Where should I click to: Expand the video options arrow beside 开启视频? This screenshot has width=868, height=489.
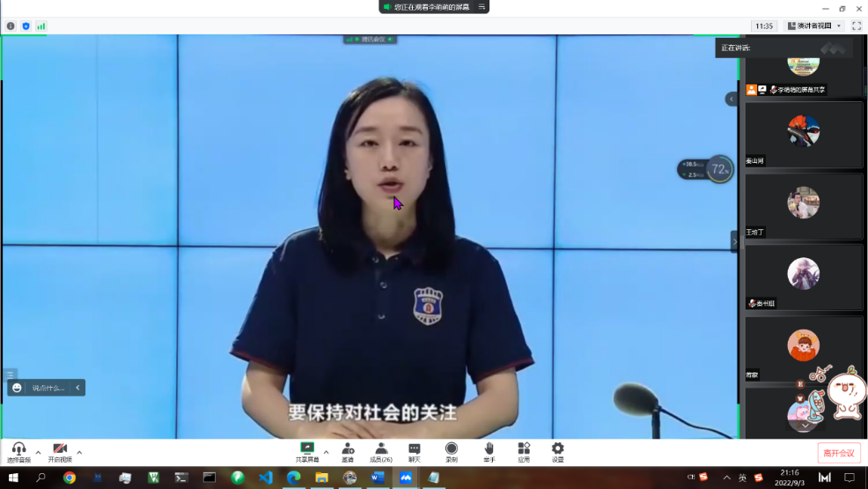(79, 452)
